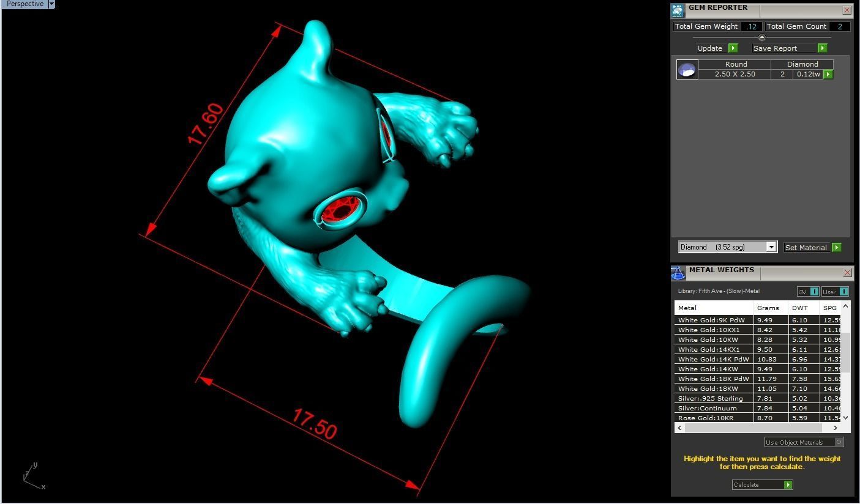This screenshot has height=504, width=860.
Task: Collapse Gem Reporter with the round arrow handle
Action: [x=761, y=37]
